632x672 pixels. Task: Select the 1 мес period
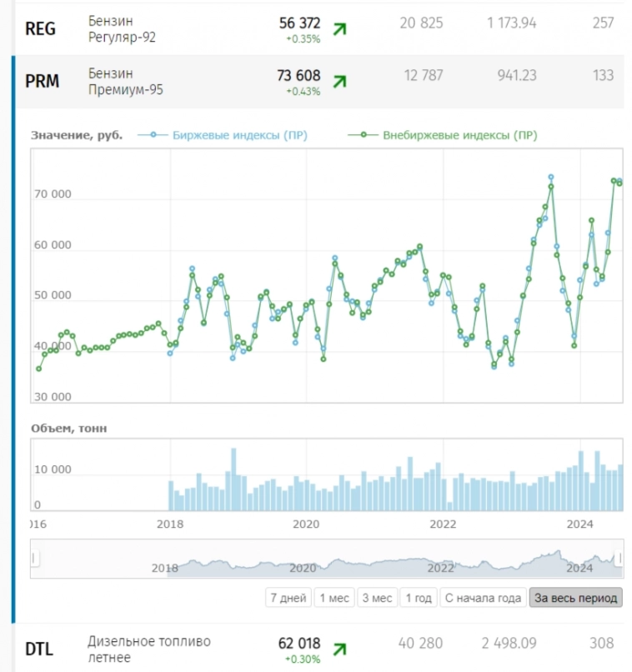pos(334,598)
